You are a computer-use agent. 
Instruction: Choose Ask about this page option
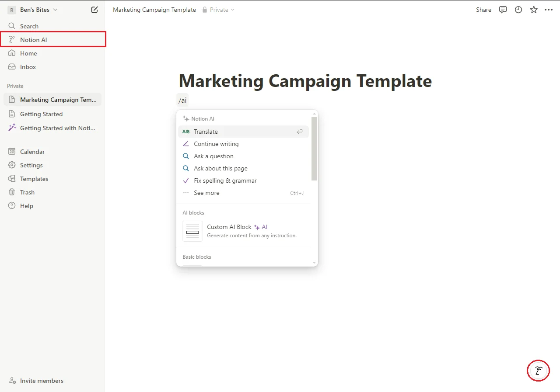coord(243,168)
